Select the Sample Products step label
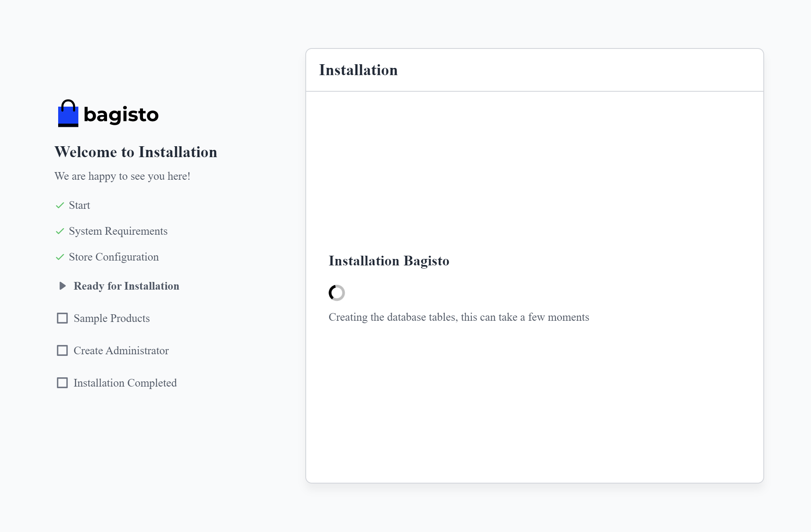811x532 pixels. pyautogui.click(x=112, y=318)
